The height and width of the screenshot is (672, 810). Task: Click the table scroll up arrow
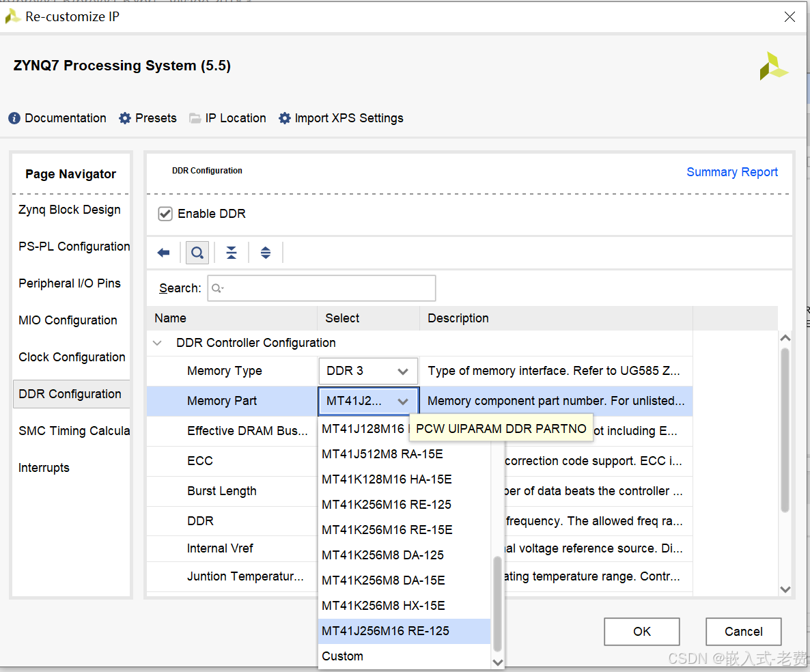785,338
